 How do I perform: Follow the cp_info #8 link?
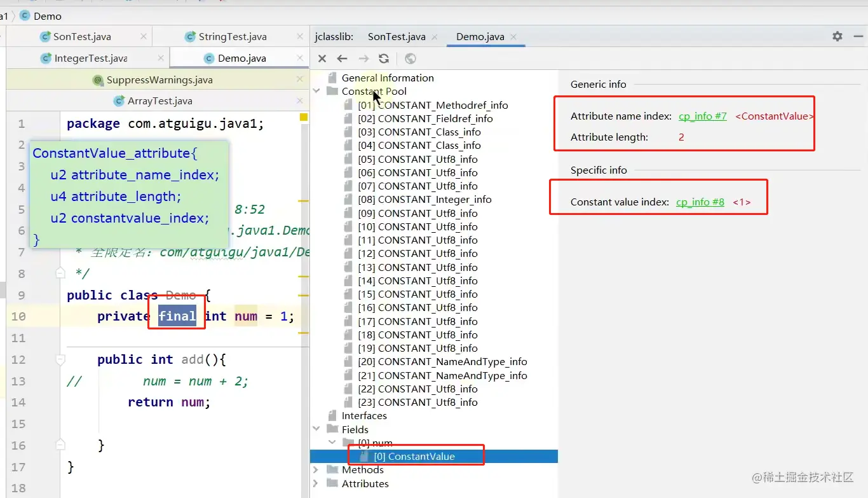click(700, 202)
